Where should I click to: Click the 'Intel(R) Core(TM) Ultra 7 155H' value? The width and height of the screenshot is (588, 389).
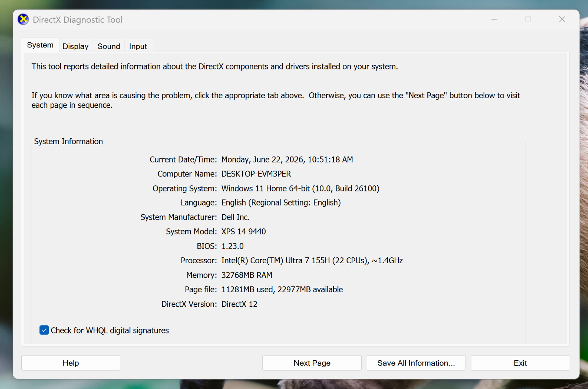pos(276,261)
